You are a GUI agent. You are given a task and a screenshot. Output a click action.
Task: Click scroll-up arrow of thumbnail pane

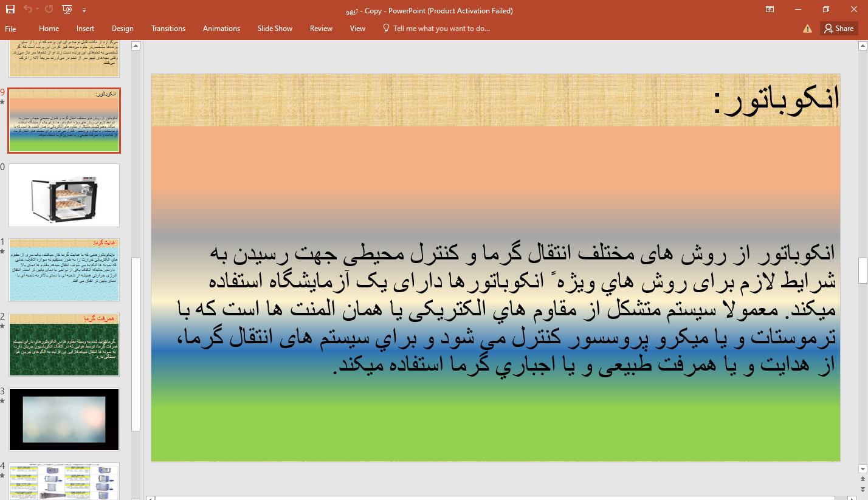click(136, 46)
